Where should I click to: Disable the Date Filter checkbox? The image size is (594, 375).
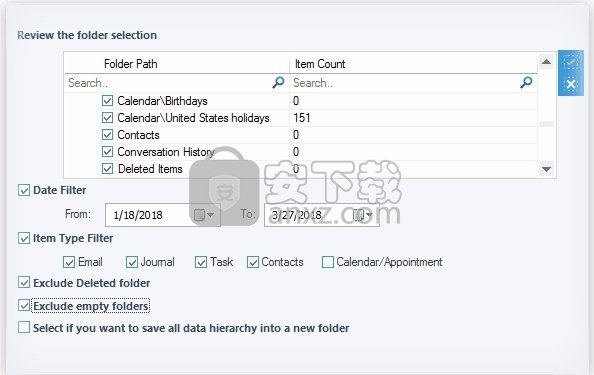coord(24,190)
